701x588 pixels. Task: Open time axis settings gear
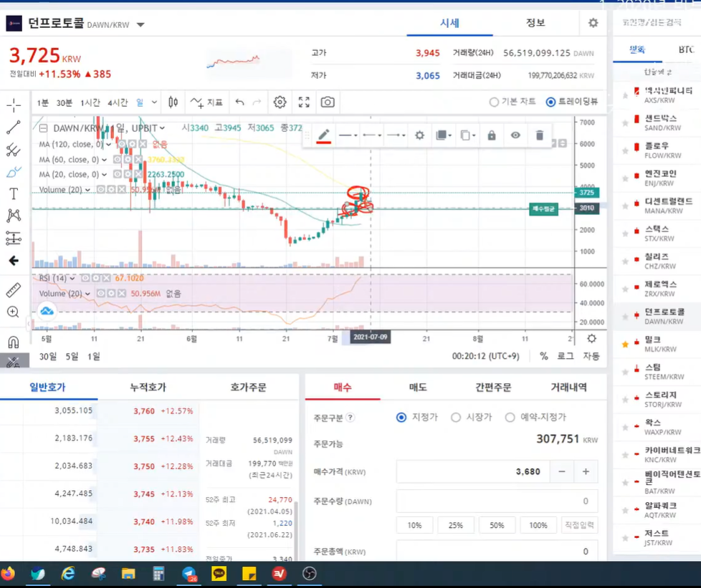tap(591, 338)
